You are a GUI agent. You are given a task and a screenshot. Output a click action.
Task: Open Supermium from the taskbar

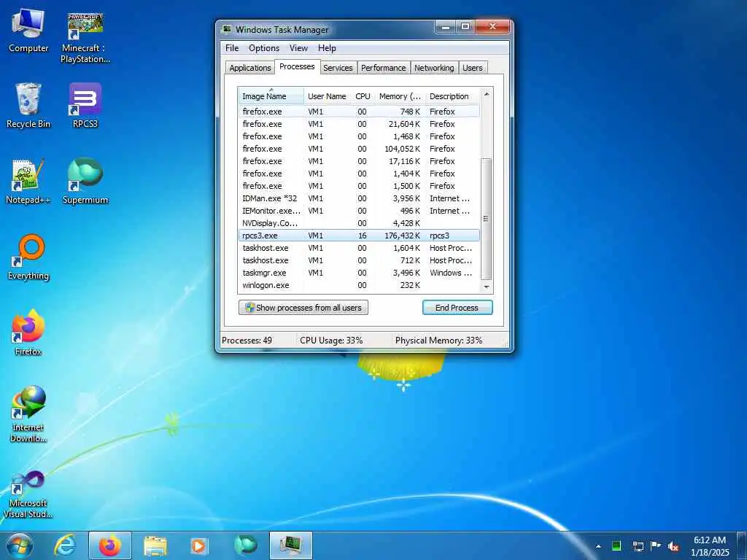coord(246,545)
